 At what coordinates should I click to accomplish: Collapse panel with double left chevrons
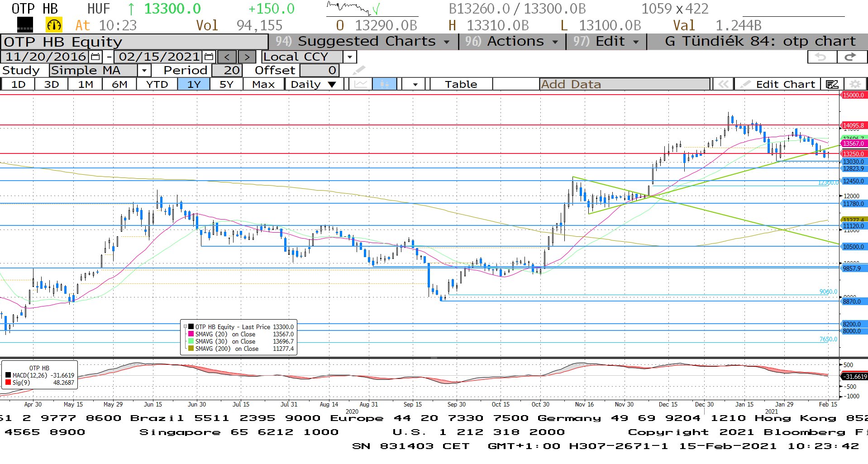[x=723, y=84]
